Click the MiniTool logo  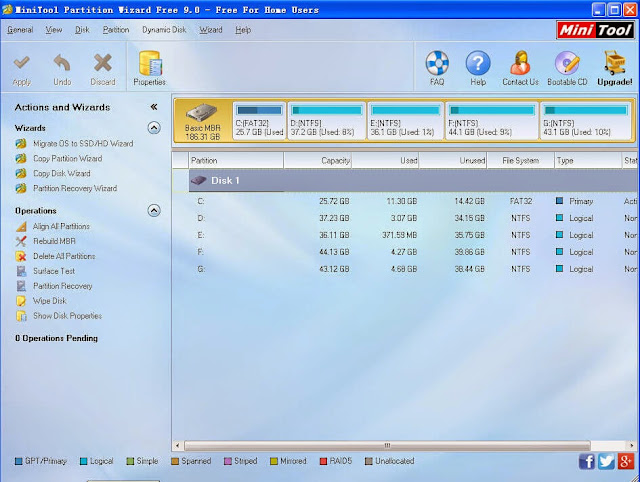pos(596,30)
